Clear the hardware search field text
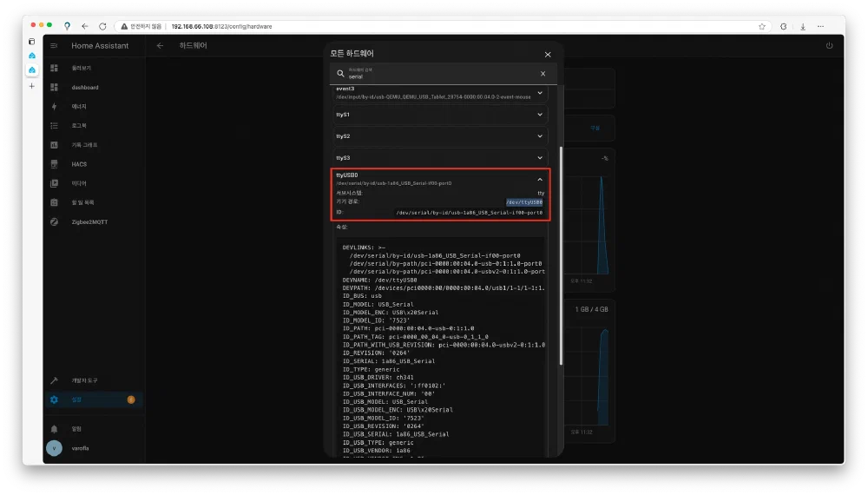868x495 pixels. click(x=543, y=74)
